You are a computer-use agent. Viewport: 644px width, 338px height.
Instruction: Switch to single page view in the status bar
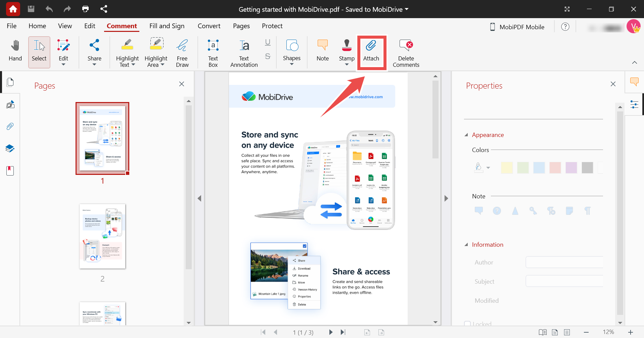[x=555, y=332]
